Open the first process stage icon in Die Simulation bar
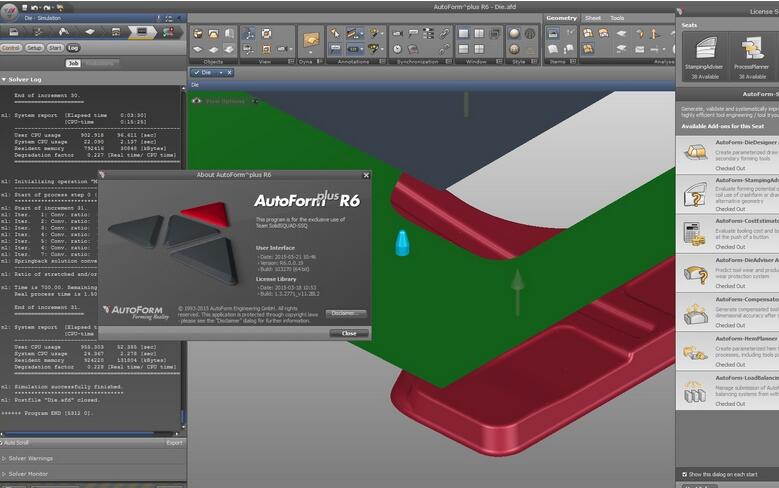The height and width of the screenshot is (488, 779). pos(13,32)
